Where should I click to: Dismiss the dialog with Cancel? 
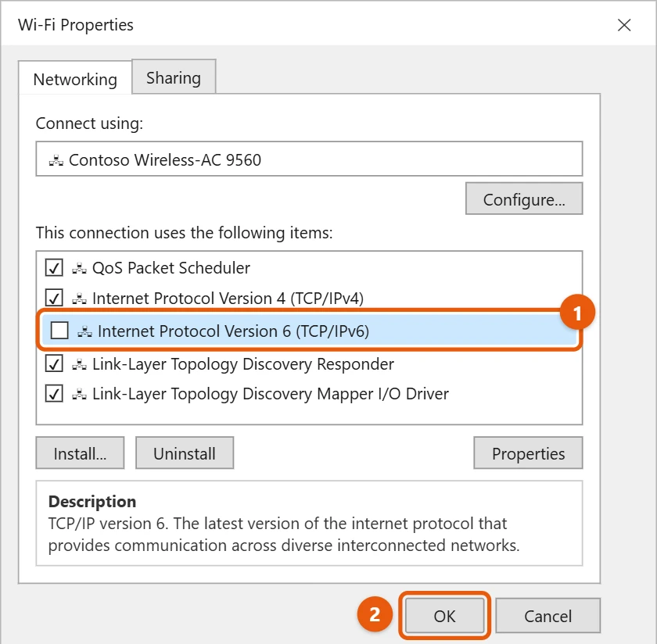[x=547, y=616]
